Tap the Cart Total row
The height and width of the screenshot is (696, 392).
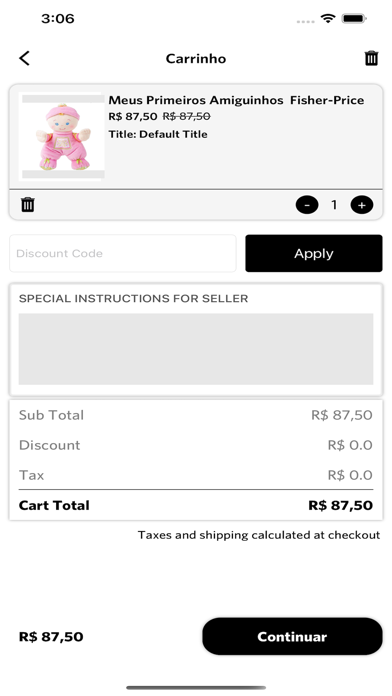(196, 505)
